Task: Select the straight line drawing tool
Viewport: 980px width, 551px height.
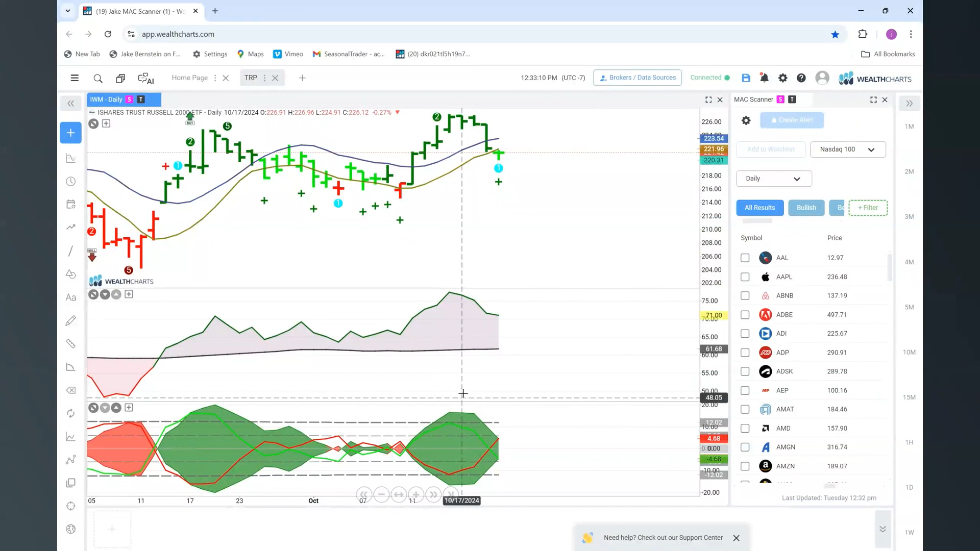Action: click(x=71, y=251)
